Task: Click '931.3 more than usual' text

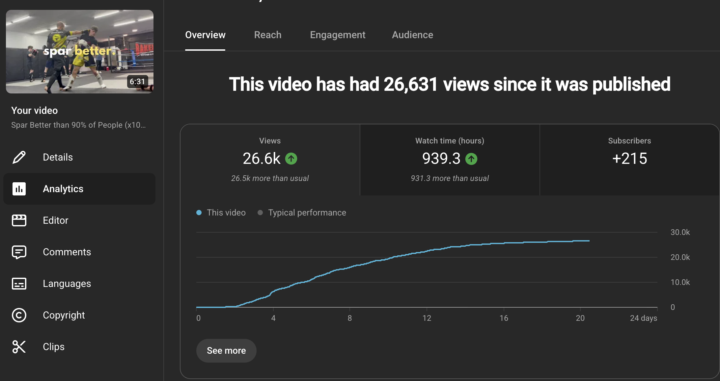Action: point(450,178)
